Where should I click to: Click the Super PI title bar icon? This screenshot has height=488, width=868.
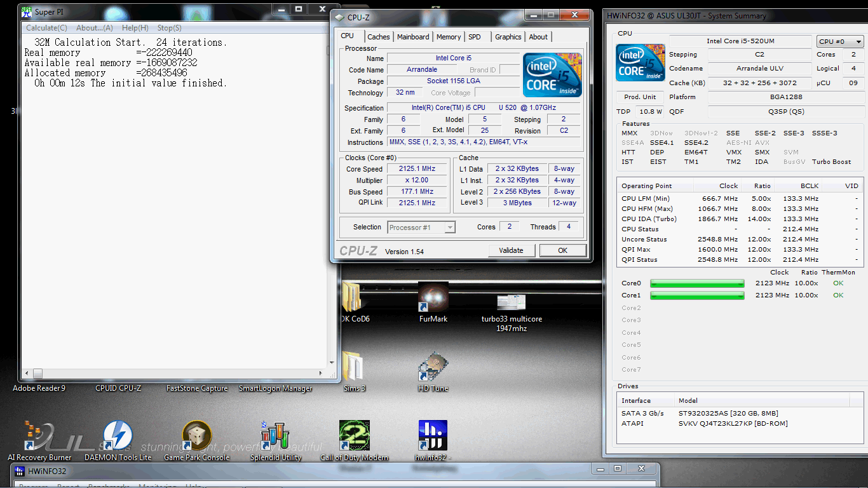click(x=27, y=11)
